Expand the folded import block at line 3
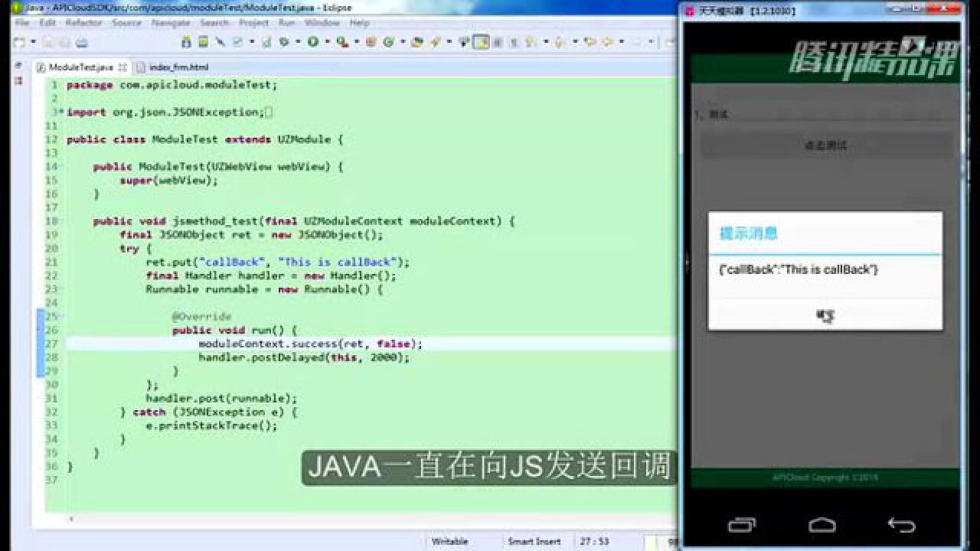This screenshot has width=980, height=551. [x=60, y=112]
